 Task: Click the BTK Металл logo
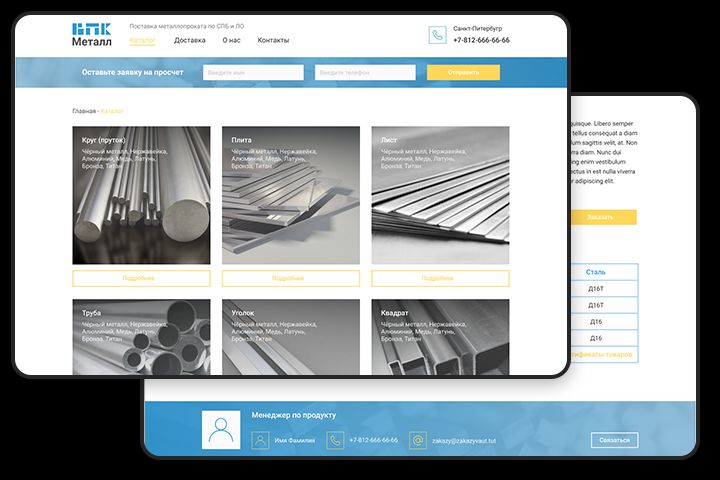[x=91, y=35]
